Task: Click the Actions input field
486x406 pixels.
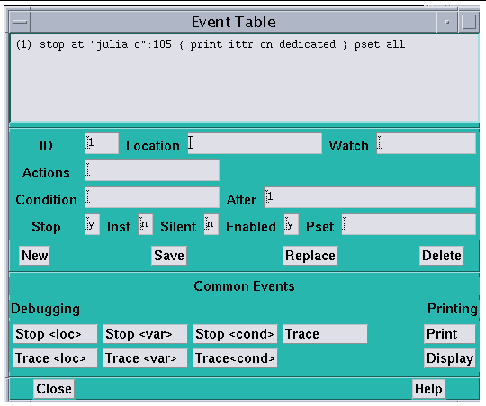Action: pos(152,170)
